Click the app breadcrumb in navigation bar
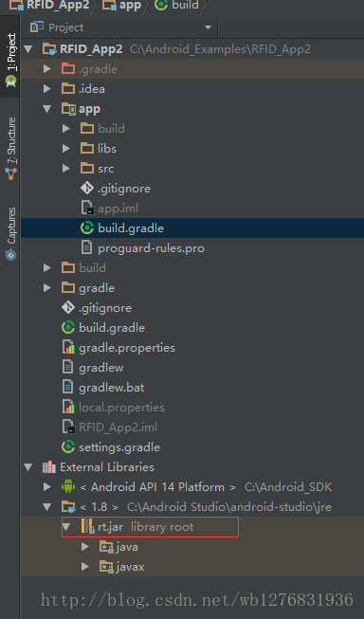 pos(122,5)
